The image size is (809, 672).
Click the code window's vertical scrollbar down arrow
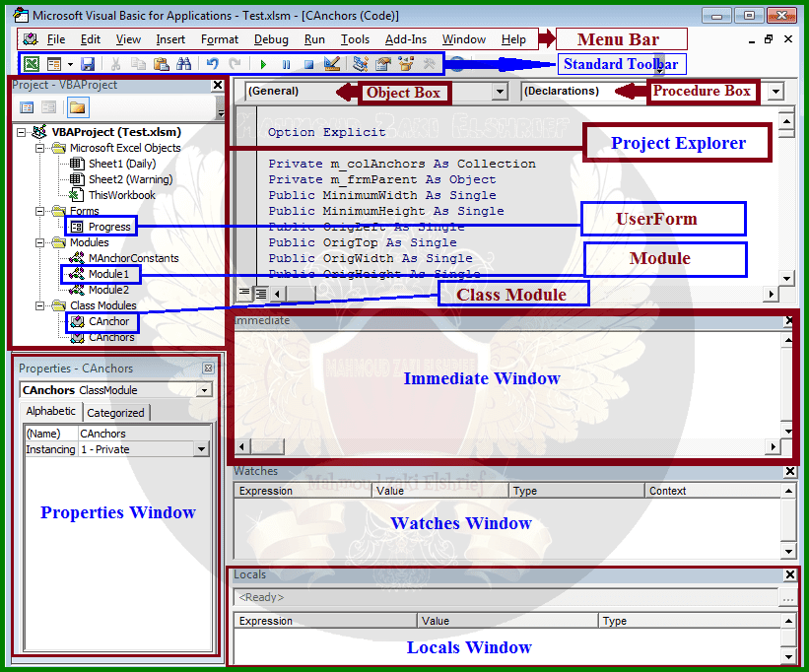coord(788,280)
